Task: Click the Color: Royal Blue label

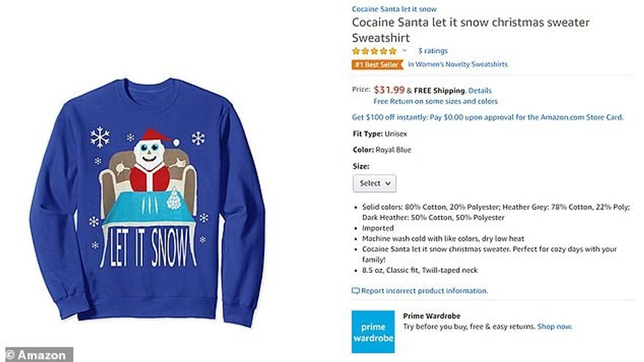Action: (382, 150)
